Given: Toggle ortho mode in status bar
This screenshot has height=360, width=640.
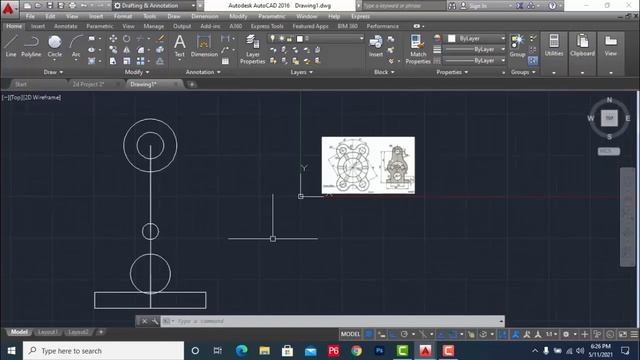Looking at the screenshot, I should pyautogui.click(x=393, y=334).
